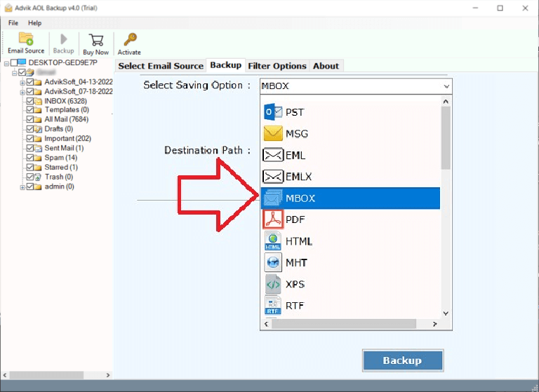Click the Starred folder icon
Image resolution: width=539 pixels, height=392 pixels.
[38, 168]
